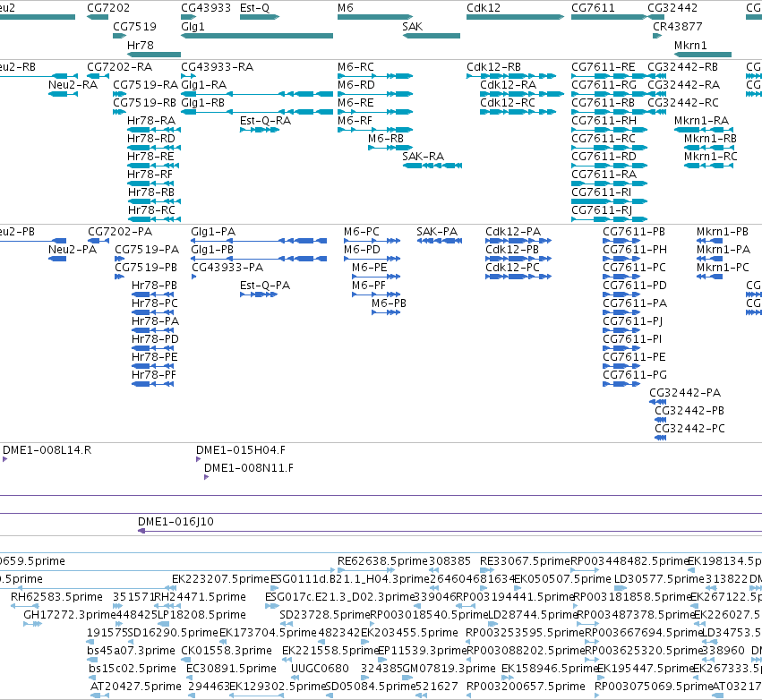Image resolution: width=762 pixels, height=700 pixels.
Task: Select the CG7611-PH protein label
Action: pos(635,249)
